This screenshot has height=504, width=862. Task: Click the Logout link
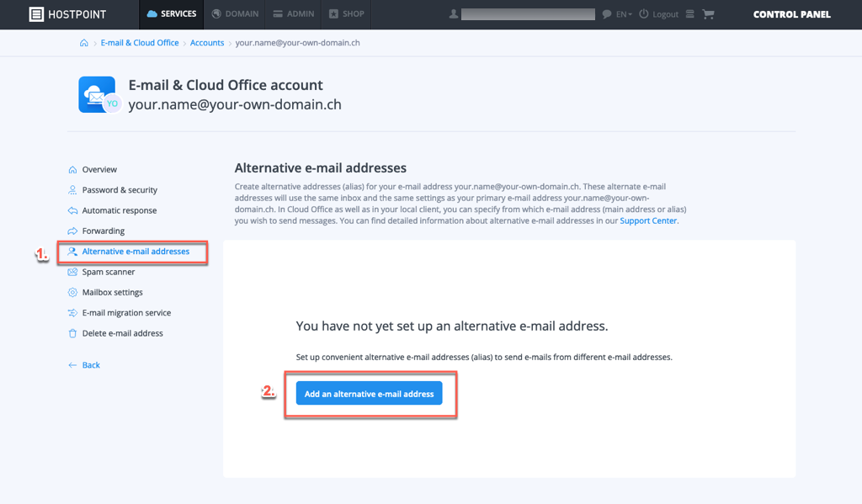tap(658, 14)
